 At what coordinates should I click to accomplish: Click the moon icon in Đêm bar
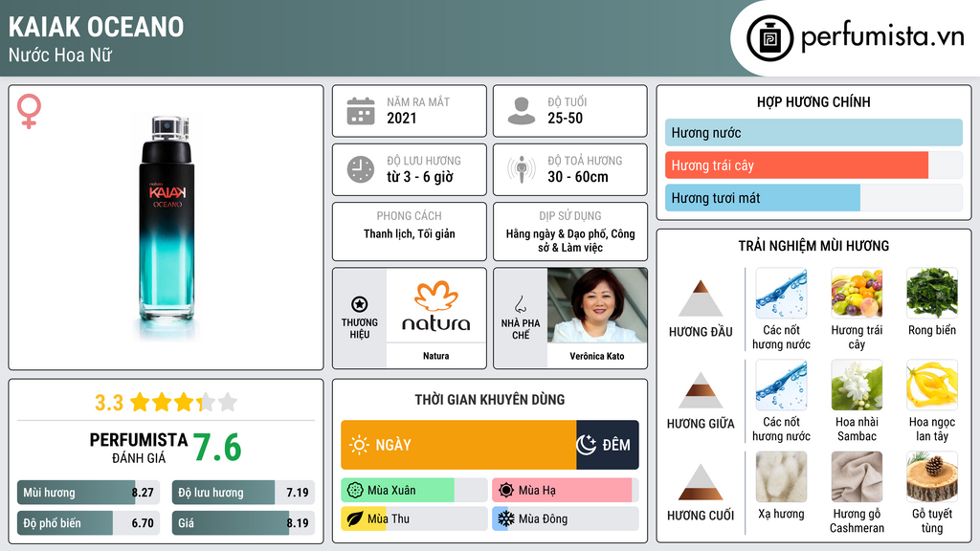(x=587, y=445)
